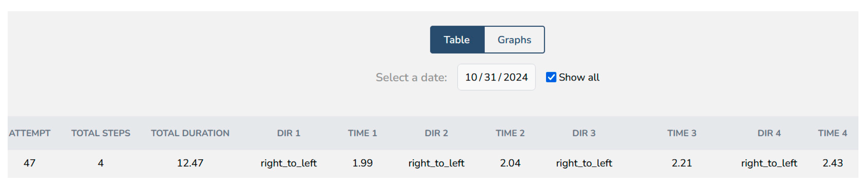Click the TIME 1 column header
868x188 pixels.
[x=362, y=133]
